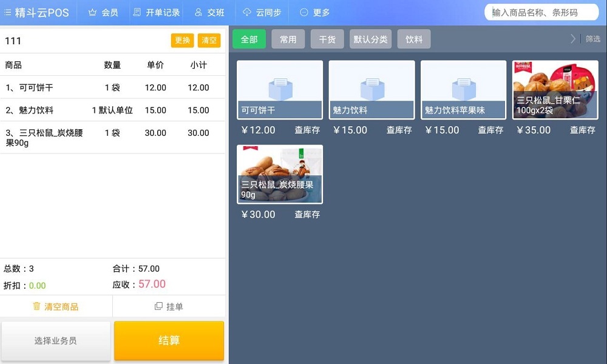
Task: Focus the product name or barcode search field
Action: click(541, 12)
